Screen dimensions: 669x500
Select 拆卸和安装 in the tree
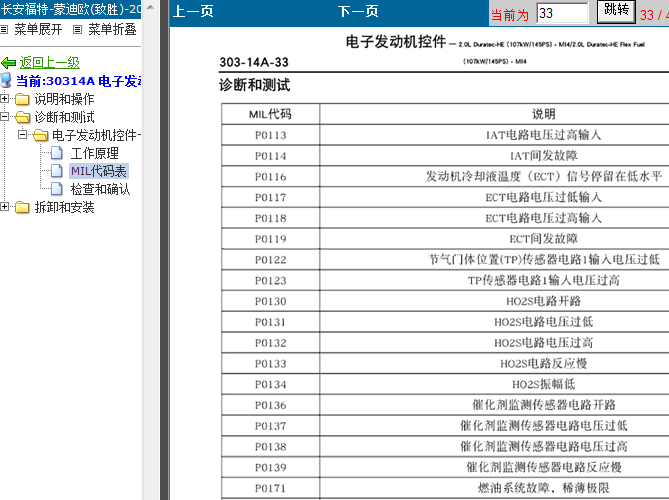click(x=64, y=207)
